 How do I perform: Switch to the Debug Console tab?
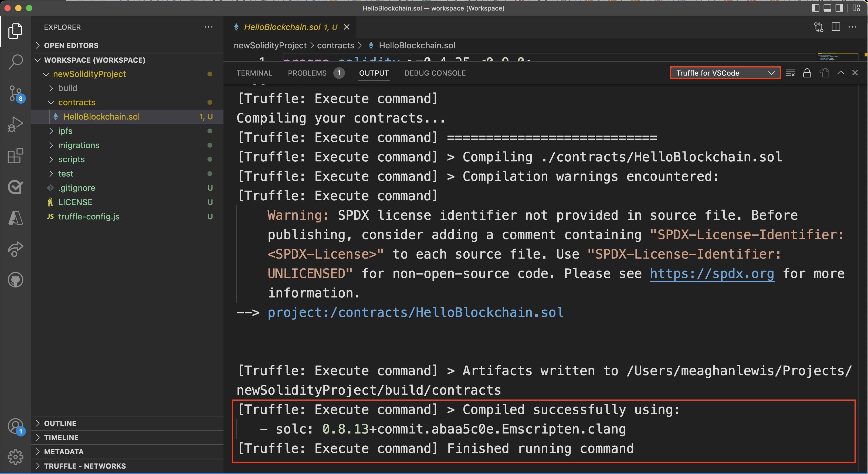(435, 73)
